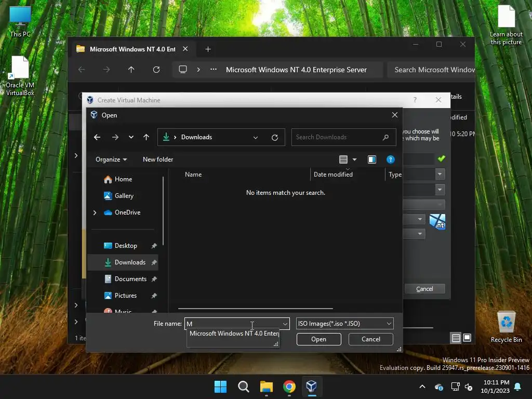Click the search magnifier in Open dialog

point(386,137)
